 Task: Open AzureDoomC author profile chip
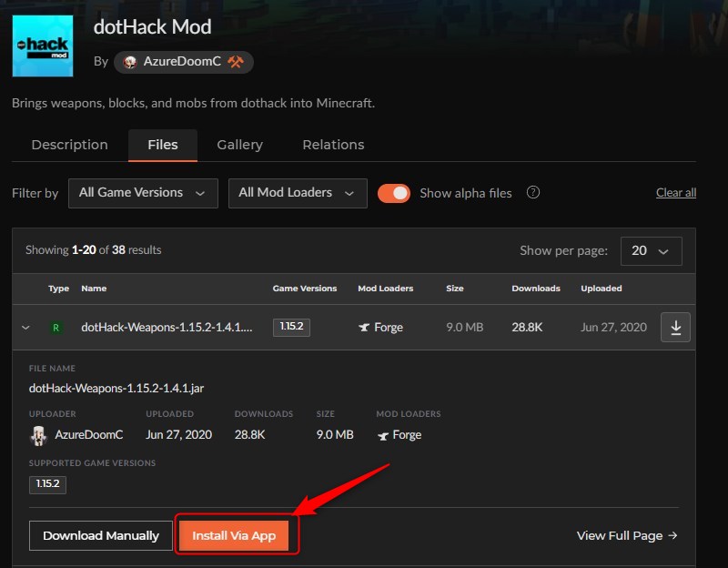click(184, 62)
